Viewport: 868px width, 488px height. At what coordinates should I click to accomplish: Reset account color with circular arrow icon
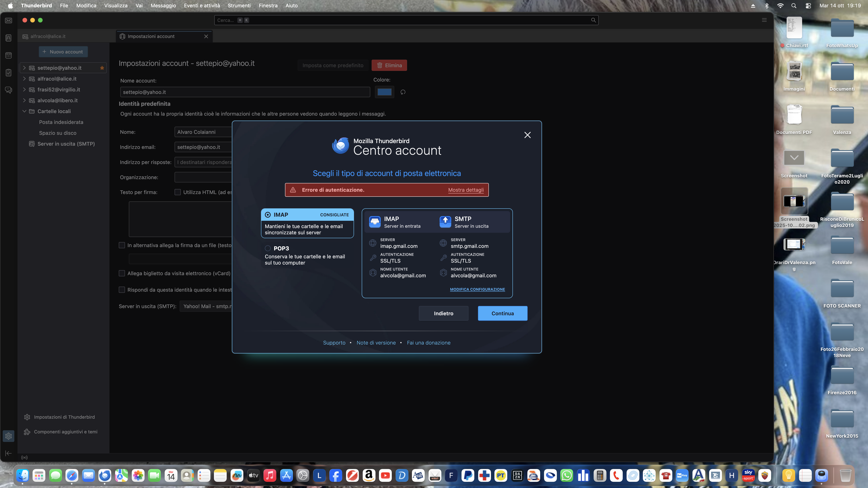[x=403, y=92]
